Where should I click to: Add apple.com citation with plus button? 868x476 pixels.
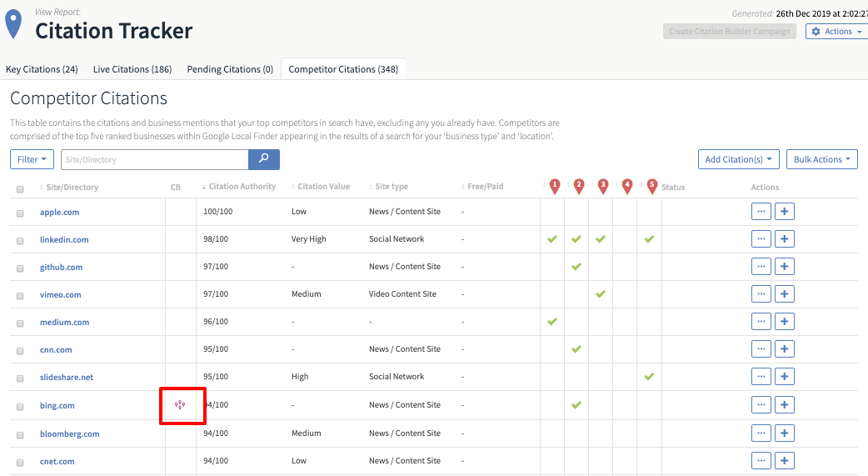pos(785,211)
